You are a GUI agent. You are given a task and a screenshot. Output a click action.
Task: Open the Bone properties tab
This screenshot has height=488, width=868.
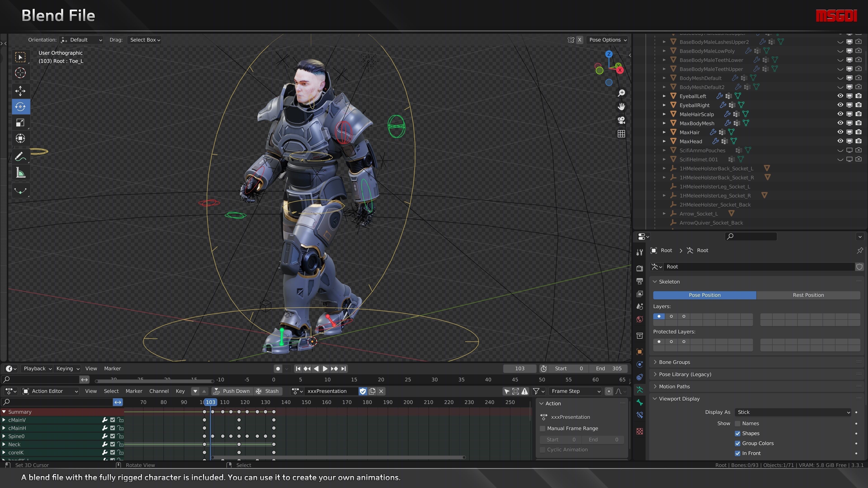(x=639, y=402)
